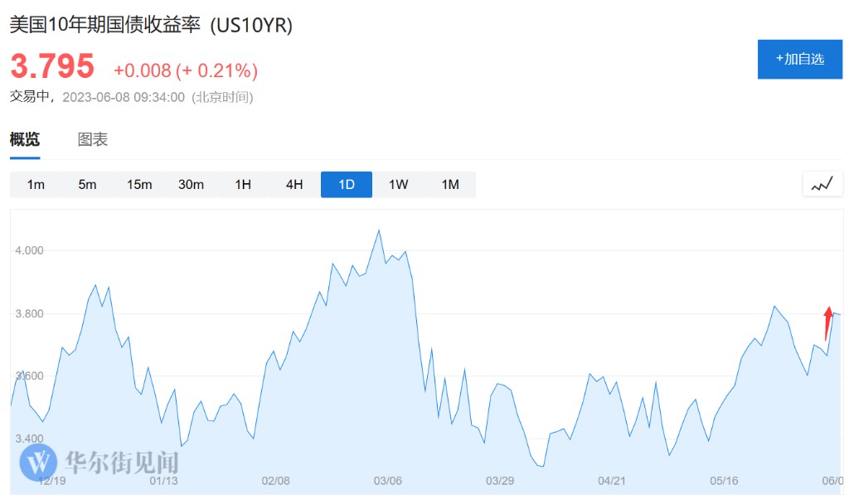Click the US10YR title heading

point(151,25)
